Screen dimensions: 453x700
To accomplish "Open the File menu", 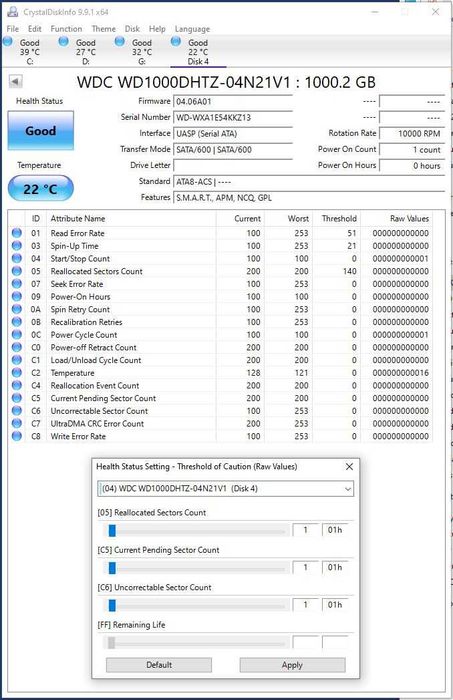I will [x=12, y=29].
